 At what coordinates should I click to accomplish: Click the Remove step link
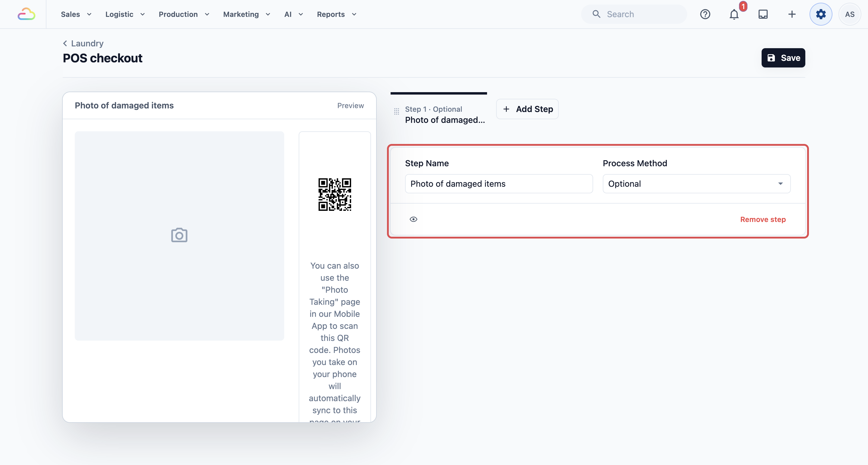(763, 219)
